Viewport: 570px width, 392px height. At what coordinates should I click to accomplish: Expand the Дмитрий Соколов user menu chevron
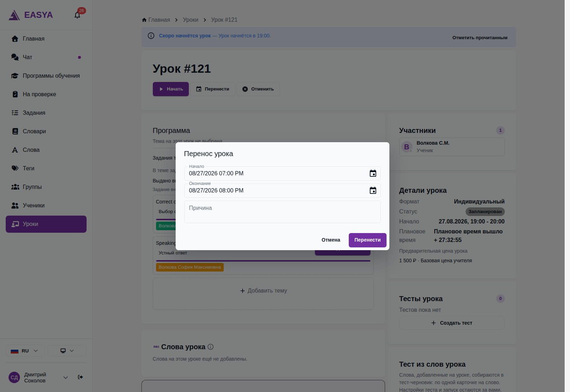[x=66, y=377]
